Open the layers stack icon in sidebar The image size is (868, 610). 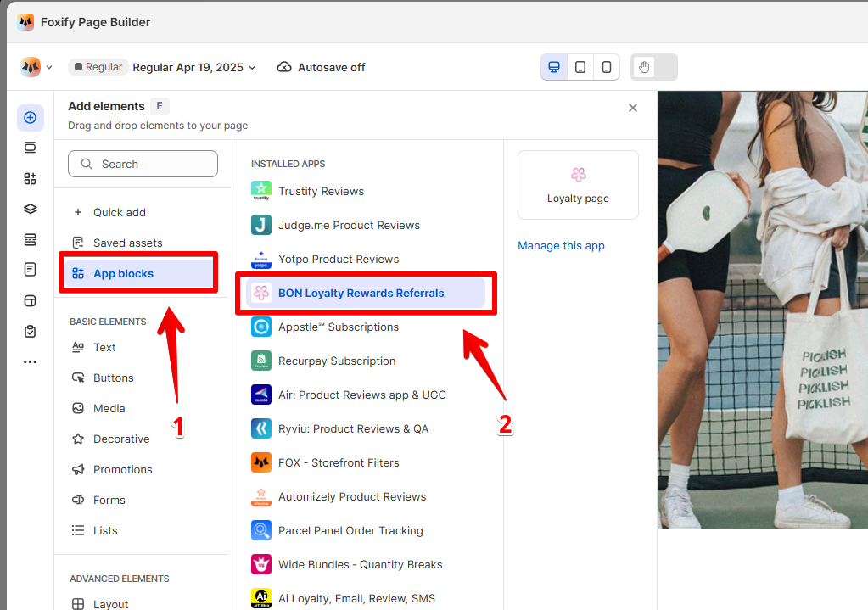pyautogui.click(x=31, y=209)
